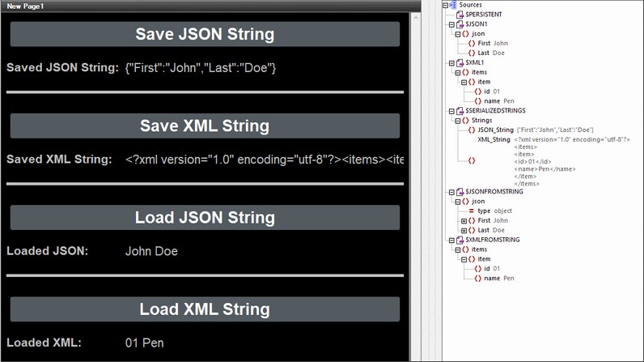Viewport: 644px width, 362px height.
Task: Click the type attribute icon under $JSONFROMSTRING
Action: pyautogui.click(x=472, y=211)
